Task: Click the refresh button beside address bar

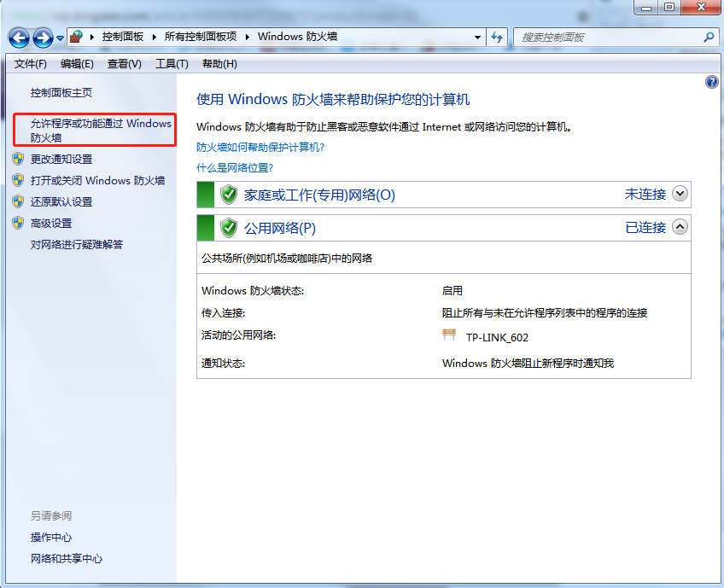Action: pyautogui.click(x=497, y=37)
